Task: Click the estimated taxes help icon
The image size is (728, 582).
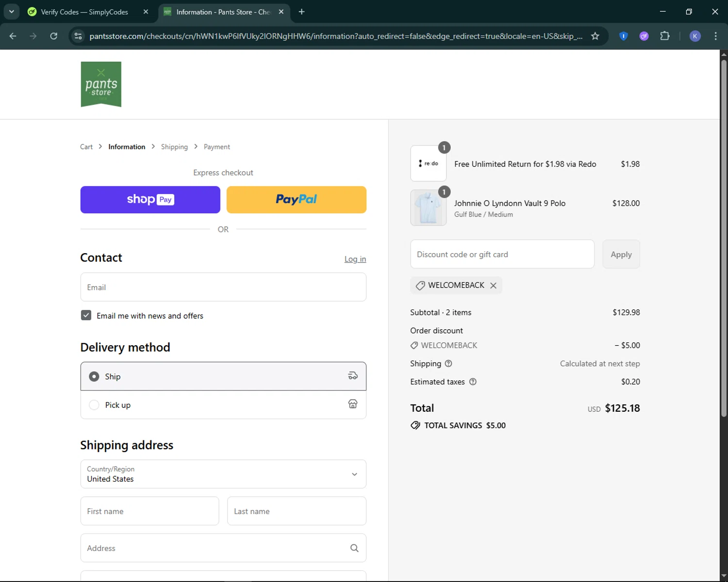Action: (x=473, y=382)
